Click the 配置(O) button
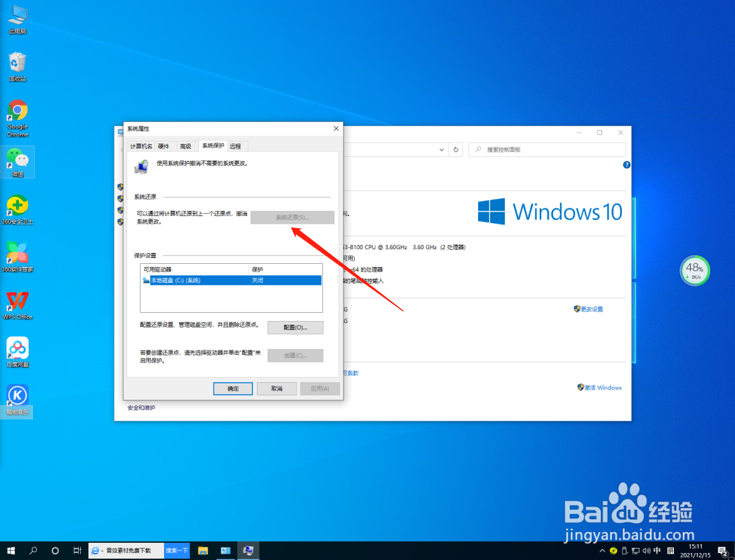The height and width of the screenshot is (560, 735). click(x=295, y=327)
